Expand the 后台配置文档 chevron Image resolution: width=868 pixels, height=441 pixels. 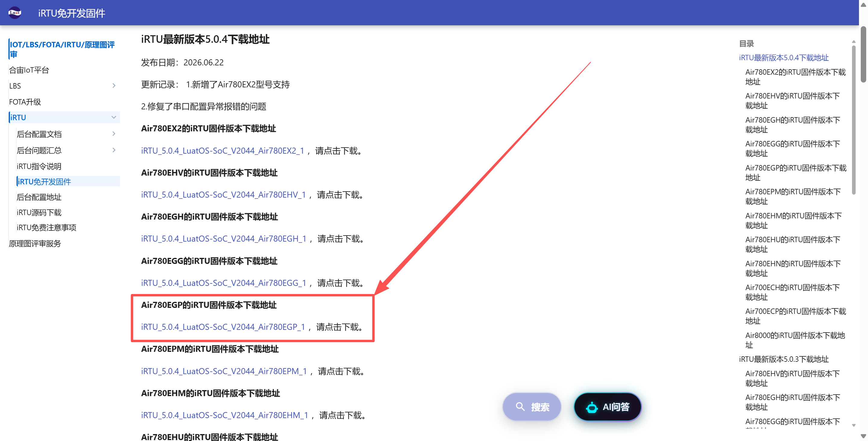tap(114, 134)
